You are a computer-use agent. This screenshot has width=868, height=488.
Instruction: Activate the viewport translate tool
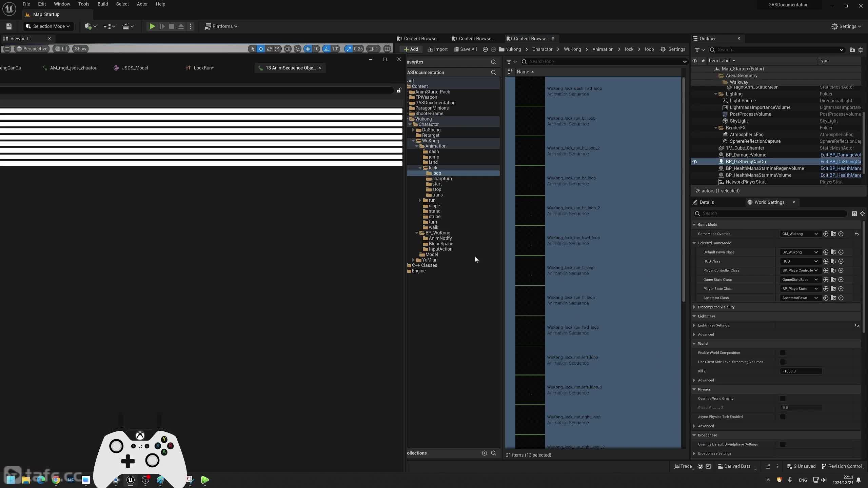coord(261,49)
